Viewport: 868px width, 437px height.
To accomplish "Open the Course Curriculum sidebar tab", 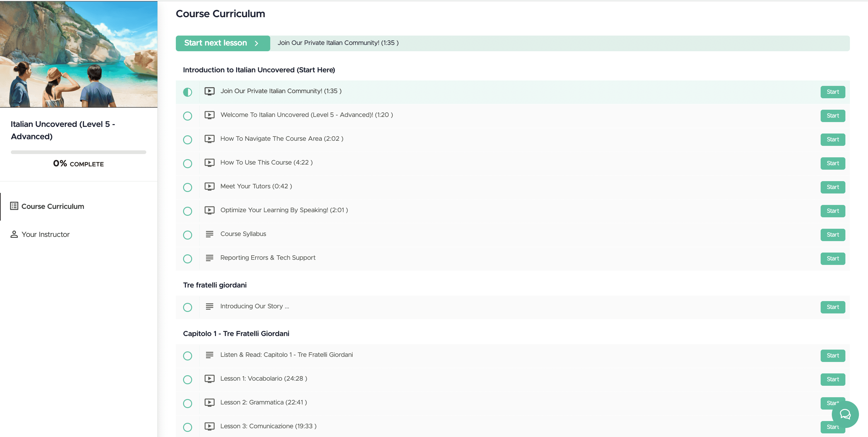I will (x=78, y=206).
